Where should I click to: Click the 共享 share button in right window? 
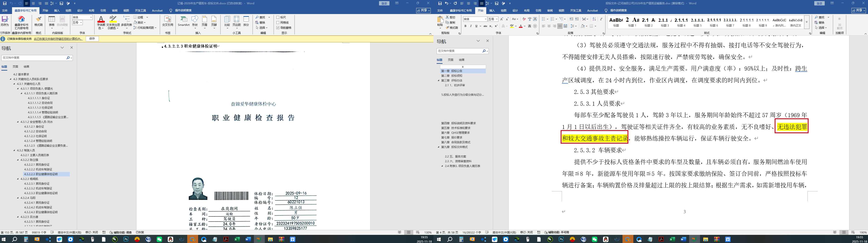click(859, 11)
